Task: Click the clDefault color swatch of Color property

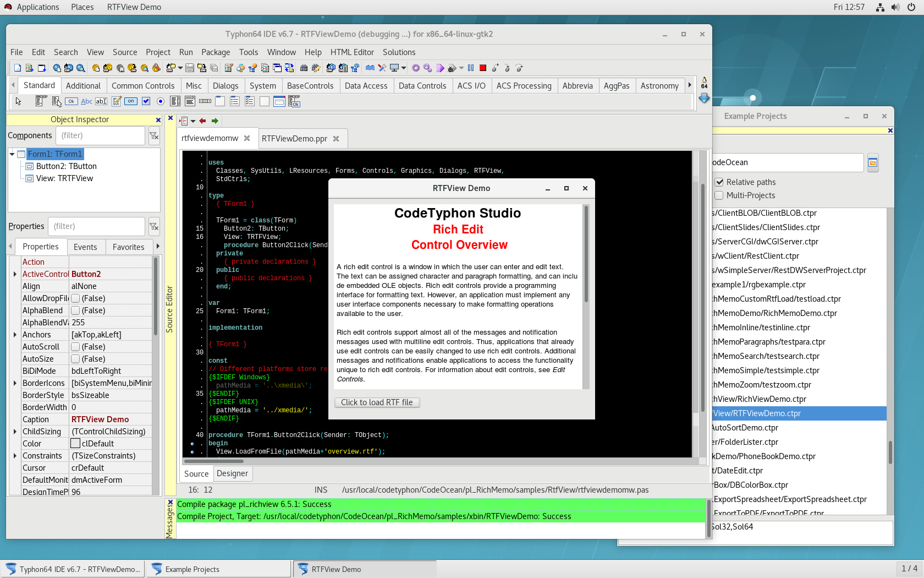Action: point(75,444)
